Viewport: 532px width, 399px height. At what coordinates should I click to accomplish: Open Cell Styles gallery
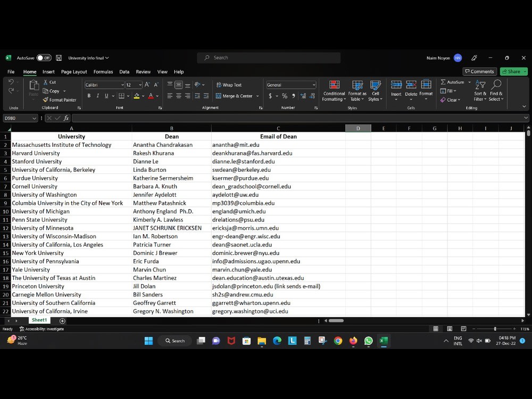(375, 90)
